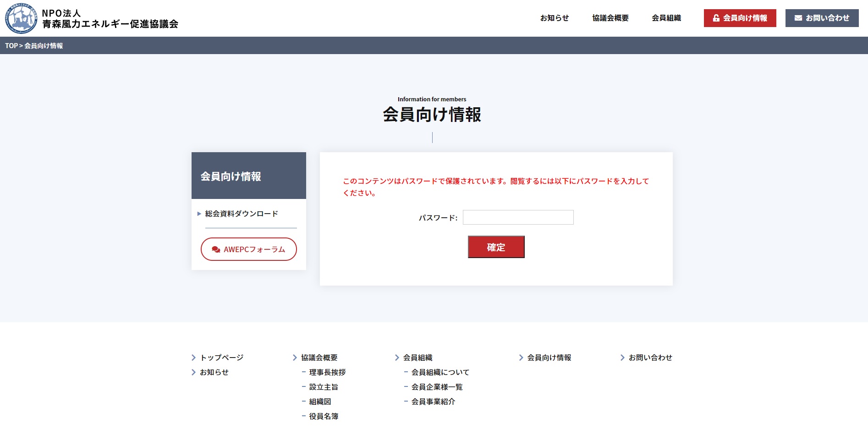The image size is (868, 430).
Task: Click the chevron beside footer お問い合わせ
Action: (622, 358)
